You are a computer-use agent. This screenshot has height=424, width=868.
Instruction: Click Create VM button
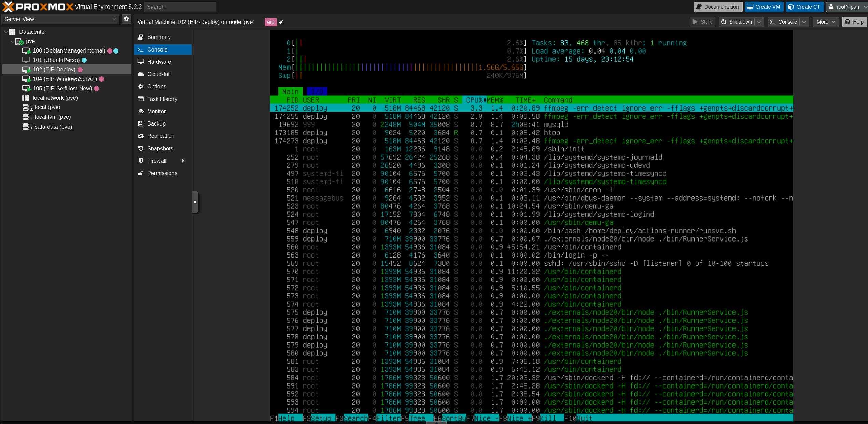(764, 7)
